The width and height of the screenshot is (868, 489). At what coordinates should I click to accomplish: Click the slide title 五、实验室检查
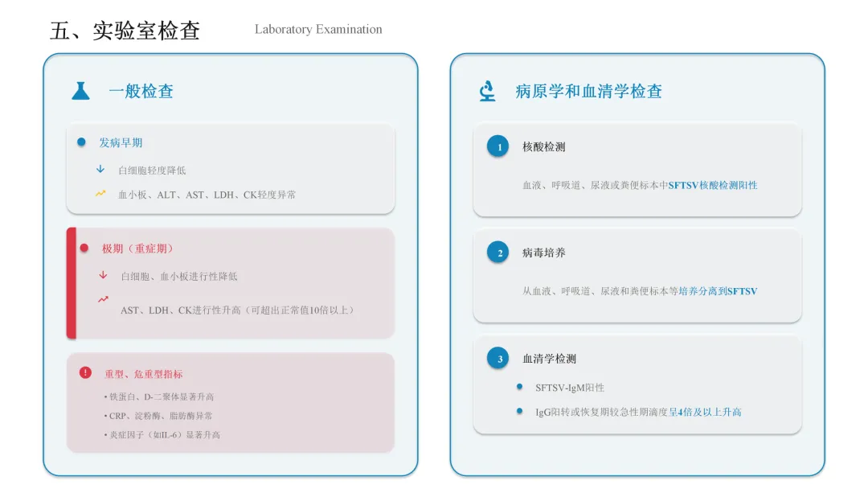tap(125, 31)
